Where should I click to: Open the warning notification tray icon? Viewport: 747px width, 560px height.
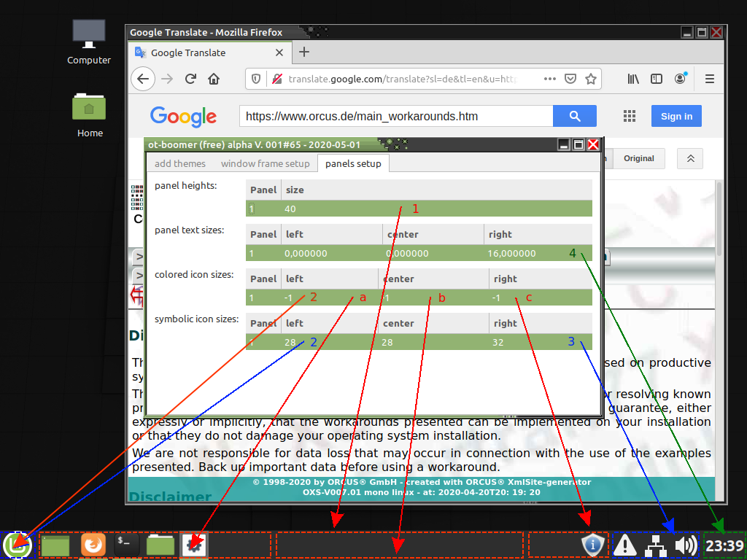click(x=624, y=545)
